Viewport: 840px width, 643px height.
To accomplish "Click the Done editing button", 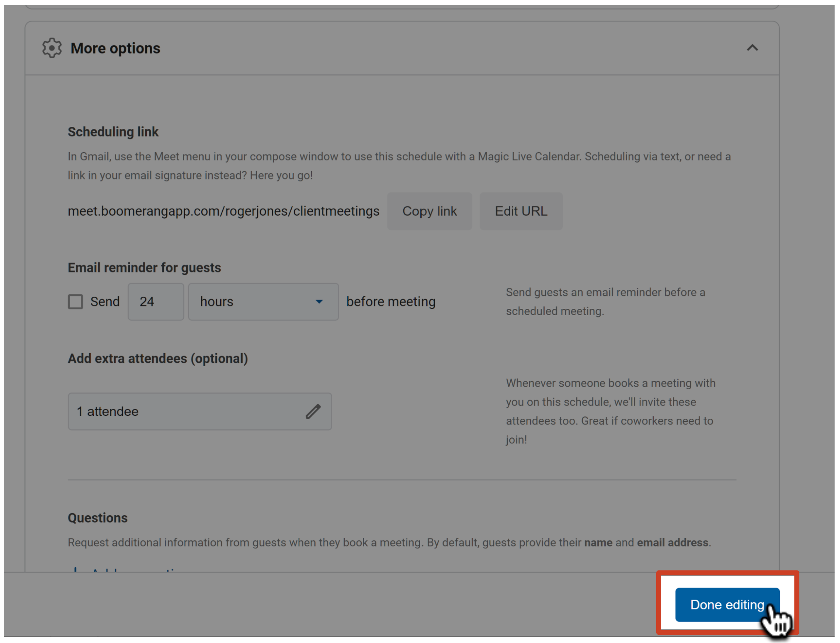I will point(727,604).
